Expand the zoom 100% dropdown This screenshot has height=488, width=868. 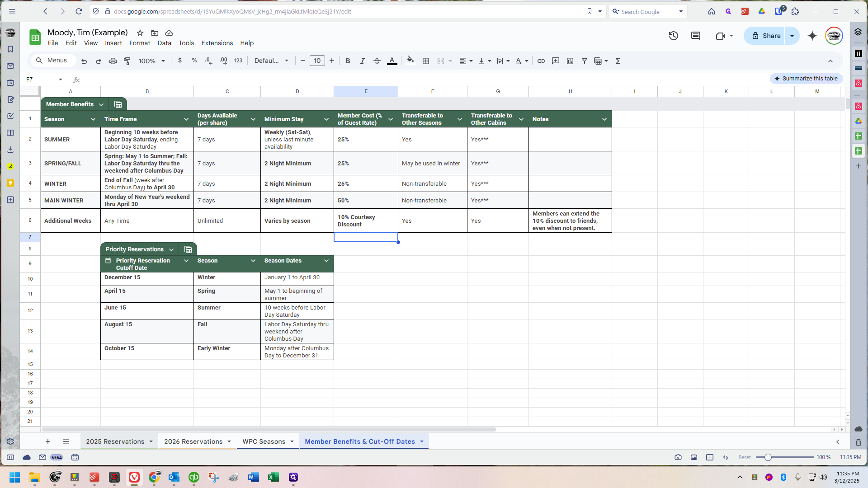click(151, 61)
